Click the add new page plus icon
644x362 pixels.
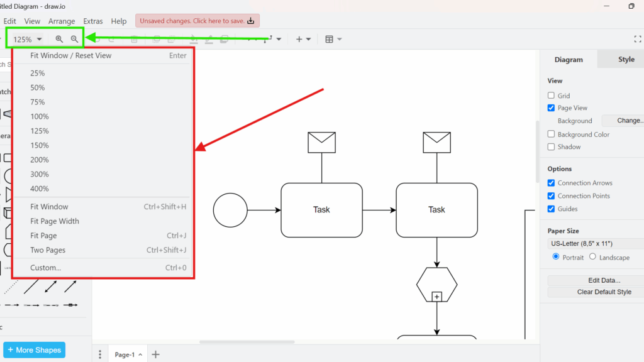click(x=155, y=354)
